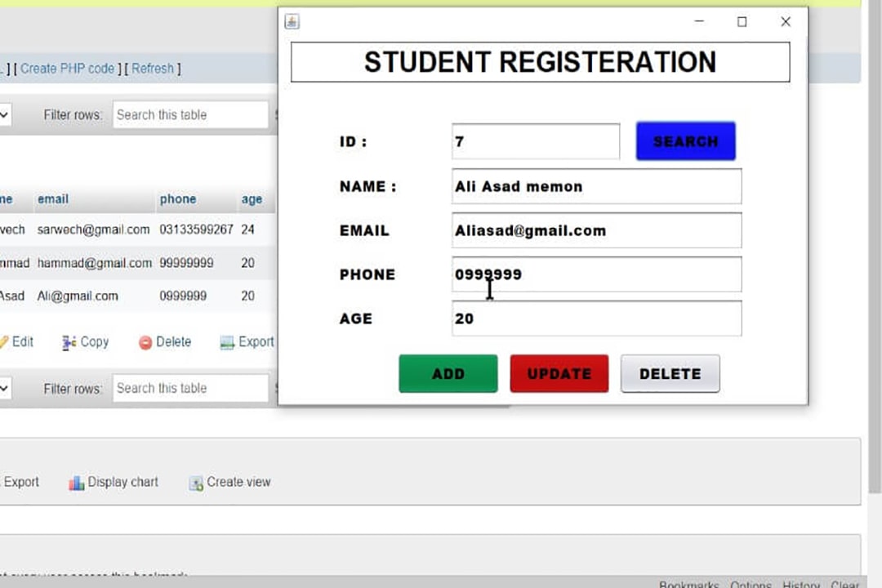The width and height of the screenshot is (882, 588).
Task: Click the red Delete icon below table
Action: [x=145, y=343]
